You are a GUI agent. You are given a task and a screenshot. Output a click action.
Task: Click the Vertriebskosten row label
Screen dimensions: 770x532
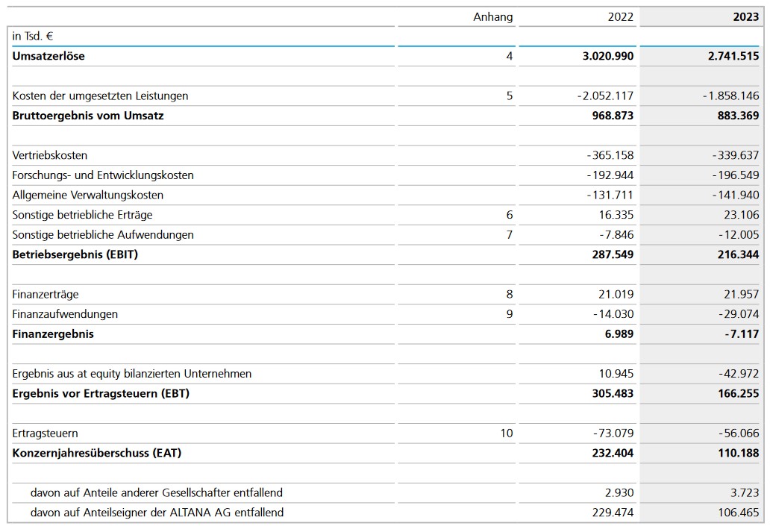[x=50, y=155]
